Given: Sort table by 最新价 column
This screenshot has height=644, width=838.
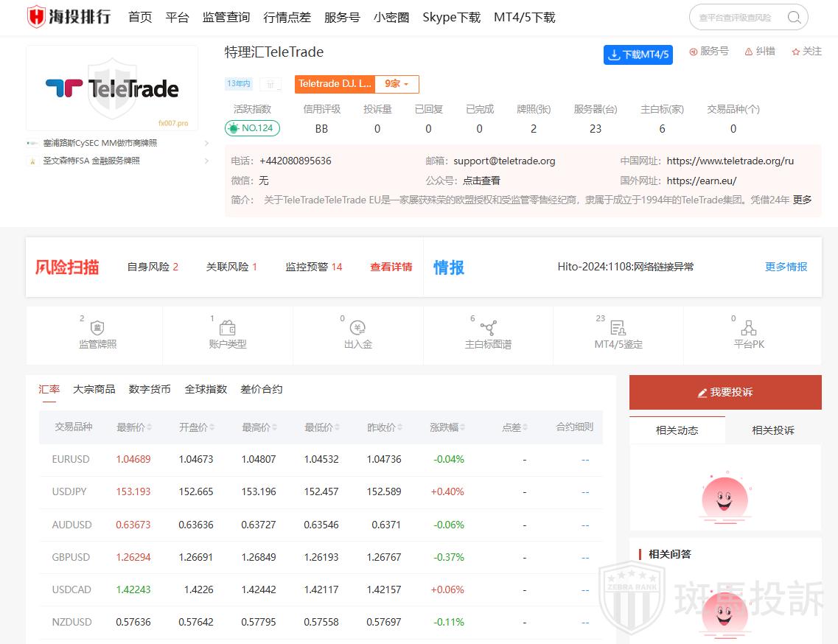Looking at the screenshot, I should 134,427.
